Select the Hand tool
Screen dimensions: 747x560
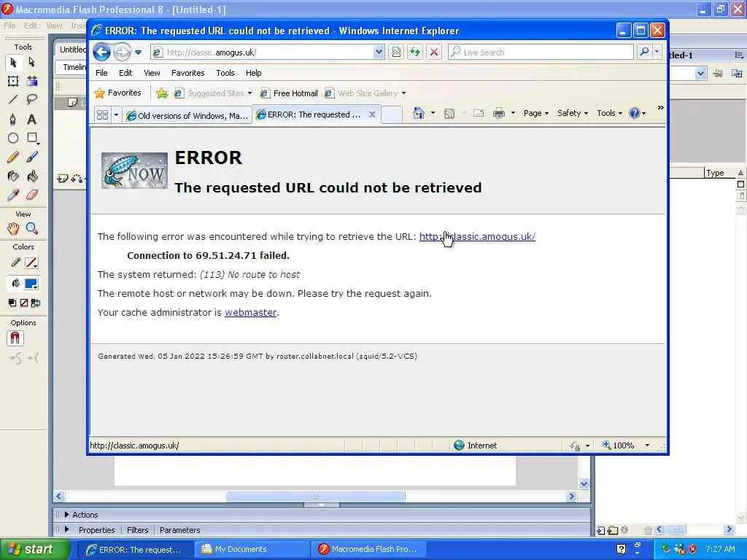coord(13,228)
